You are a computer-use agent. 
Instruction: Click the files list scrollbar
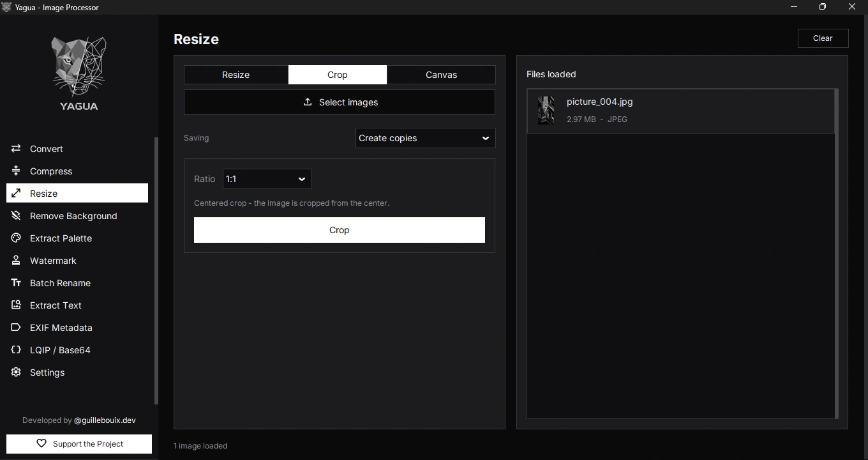click(x=836, y=254)
